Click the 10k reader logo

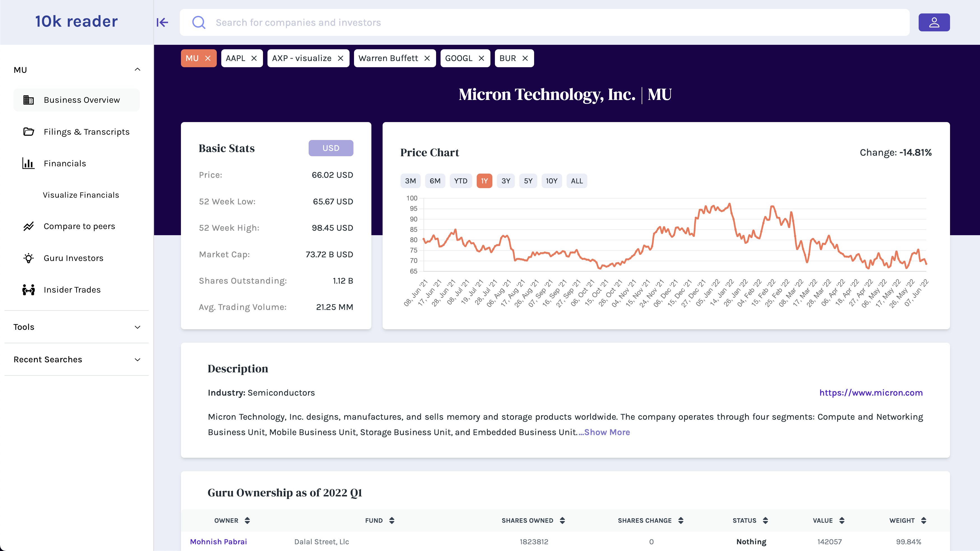76,21
